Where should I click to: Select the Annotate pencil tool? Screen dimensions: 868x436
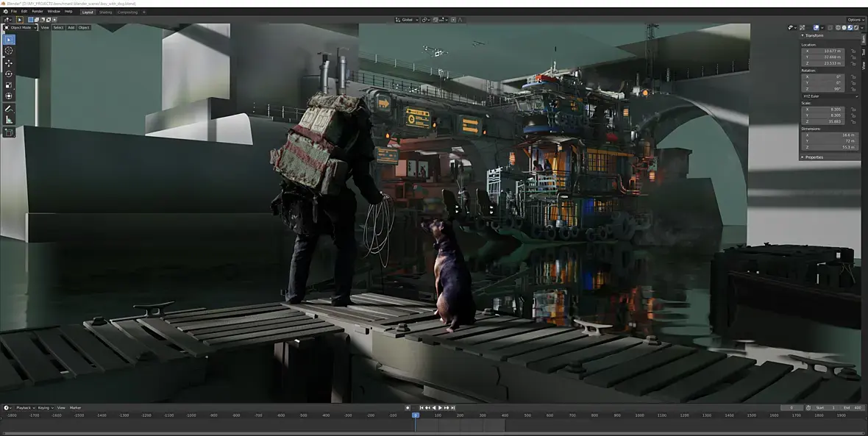(x=9, y=109)
